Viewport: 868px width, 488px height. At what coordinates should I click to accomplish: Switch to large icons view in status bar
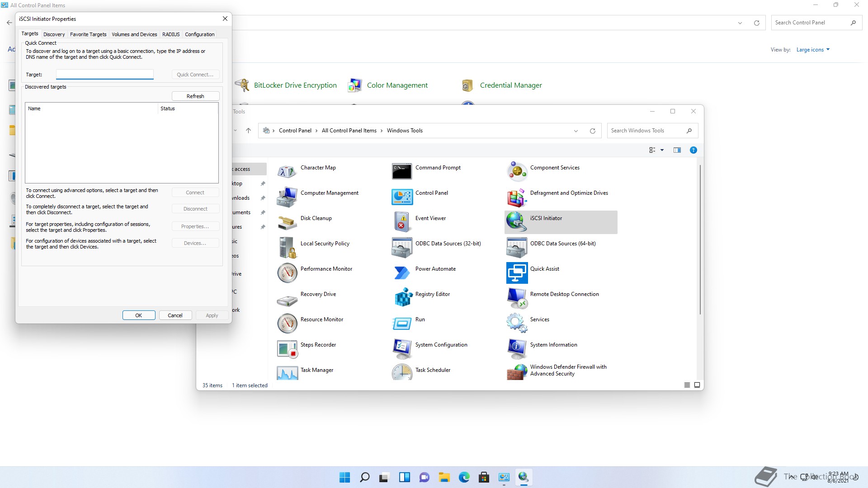pyautogui.click(x=697, y=385)
